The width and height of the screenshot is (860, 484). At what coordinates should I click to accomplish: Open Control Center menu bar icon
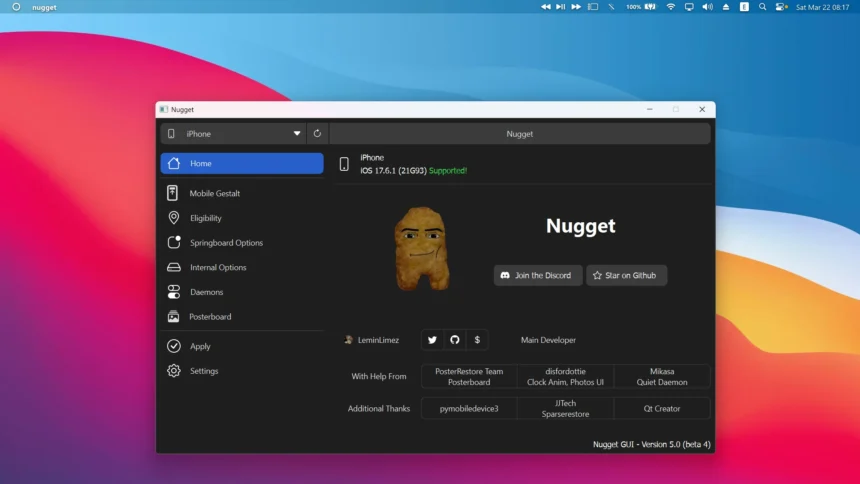(781, 7)
